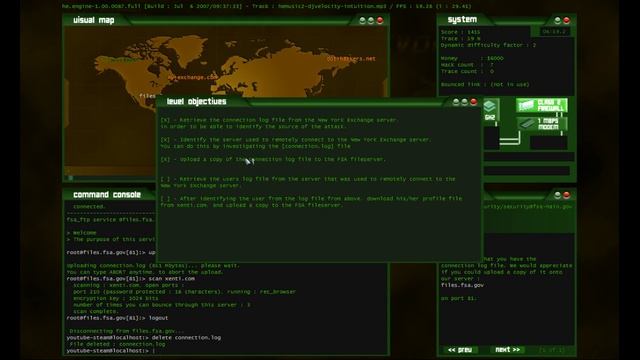This screenshot has height=360, width=640.
Task: Click the 'Trace count : 0' line
Action: (x=467, y=71)
